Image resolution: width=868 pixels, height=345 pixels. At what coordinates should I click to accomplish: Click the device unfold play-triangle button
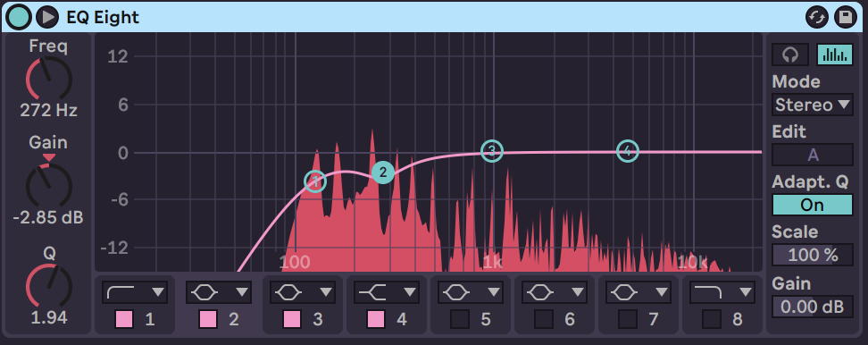click(47, 17)
